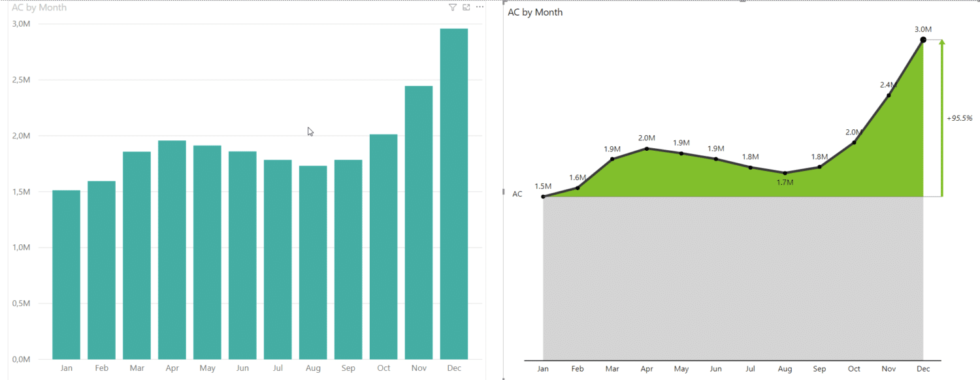The width and height of the screenshot is (980, 380).
Task: Click the 2,0M y-axis label
Action: click(x=21, y=136)
